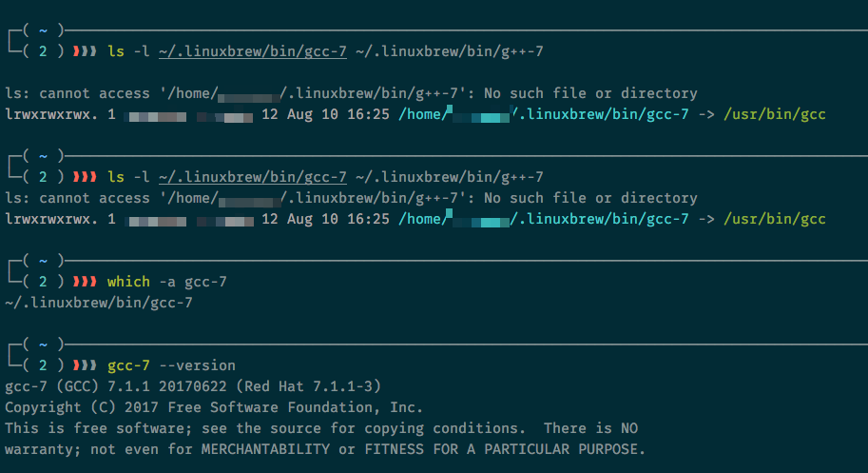The image size is (868, 473).
Task: Click the red prompt arrows before 'which'
Action: pos(85,282)
